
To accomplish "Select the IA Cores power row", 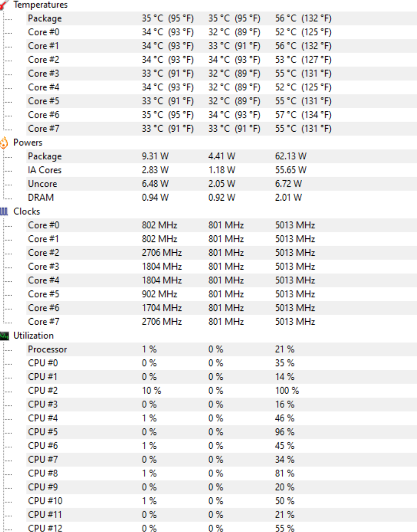I will [x=222, y=170].
